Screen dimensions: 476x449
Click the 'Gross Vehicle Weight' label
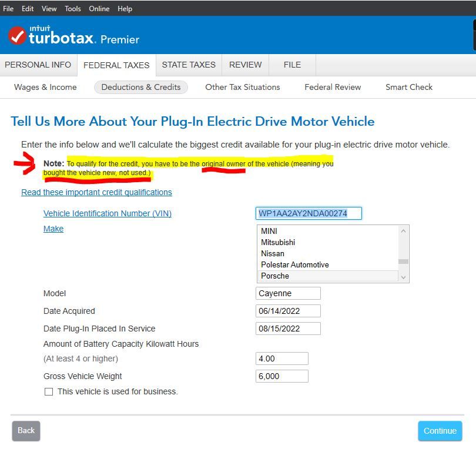pos(83,376)
